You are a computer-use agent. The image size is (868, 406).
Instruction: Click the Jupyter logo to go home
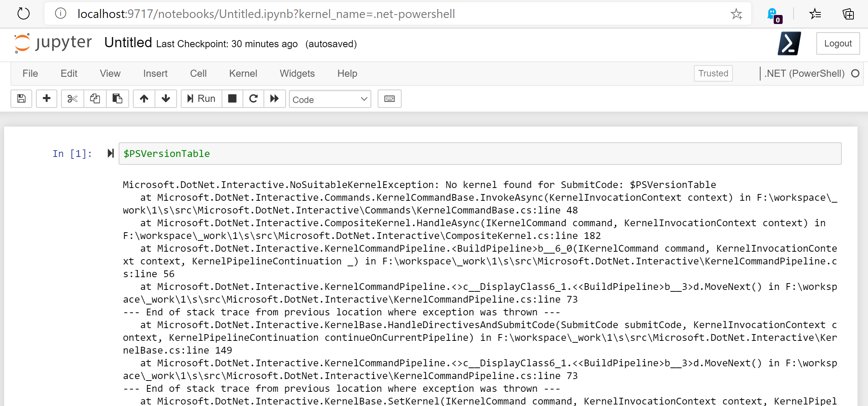(x=52, y=42)
